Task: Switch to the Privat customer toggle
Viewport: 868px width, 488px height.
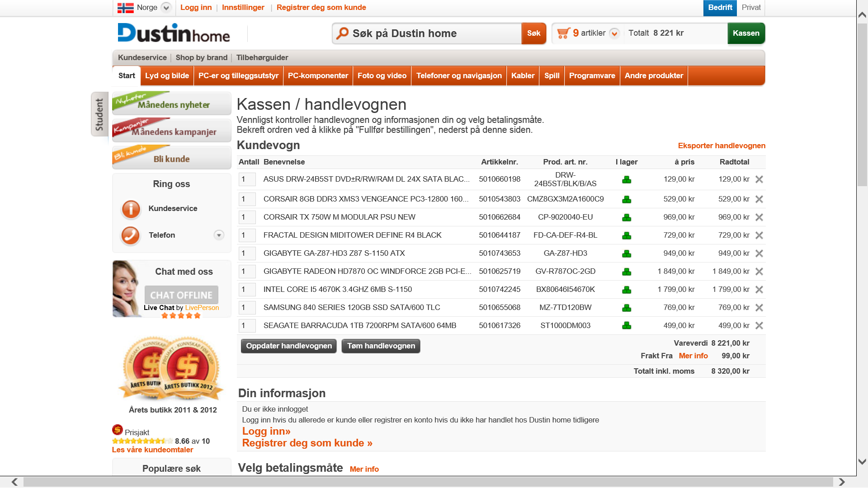Action: click(751, 8)
